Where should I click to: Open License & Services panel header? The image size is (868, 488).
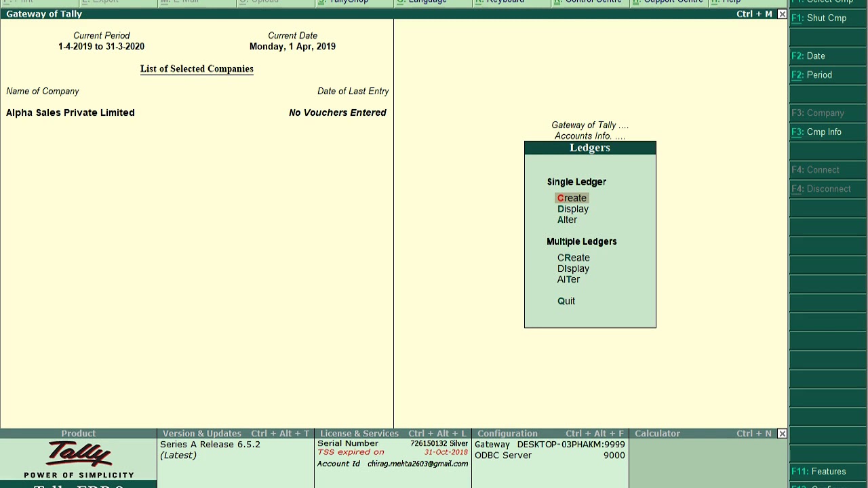(x=393, y=434)
